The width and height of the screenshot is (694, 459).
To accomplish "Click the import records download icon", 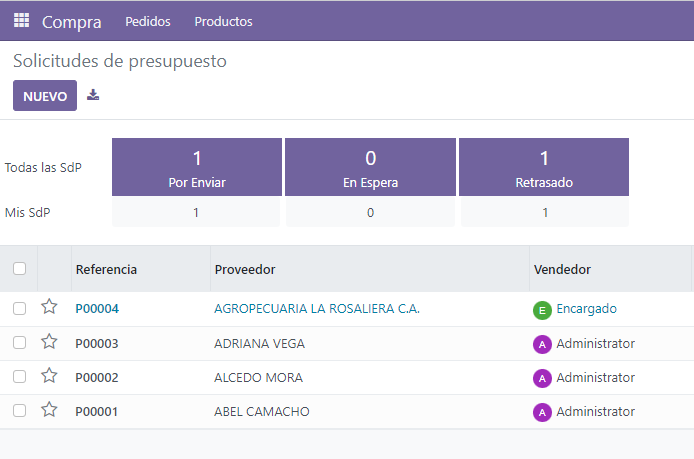I will click(x=93, y=95).
